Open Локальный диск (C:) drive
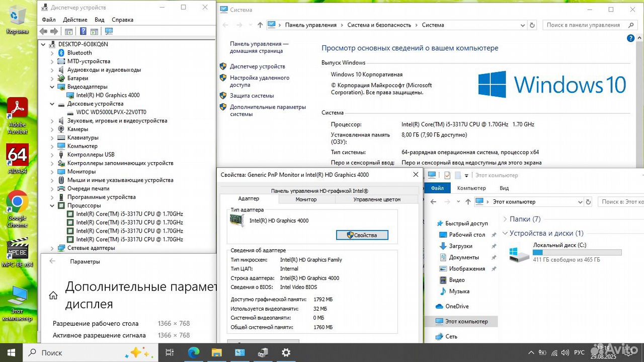Screen dimensions: 644x362 coord(565,252)
